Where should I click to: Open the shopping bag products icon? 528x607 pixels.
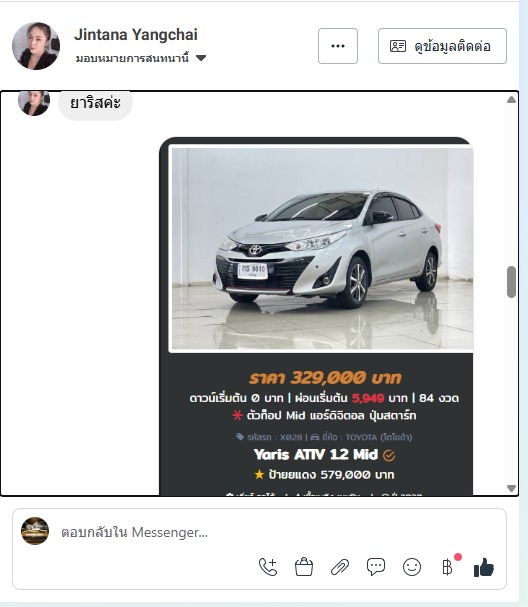coord(304,567)
